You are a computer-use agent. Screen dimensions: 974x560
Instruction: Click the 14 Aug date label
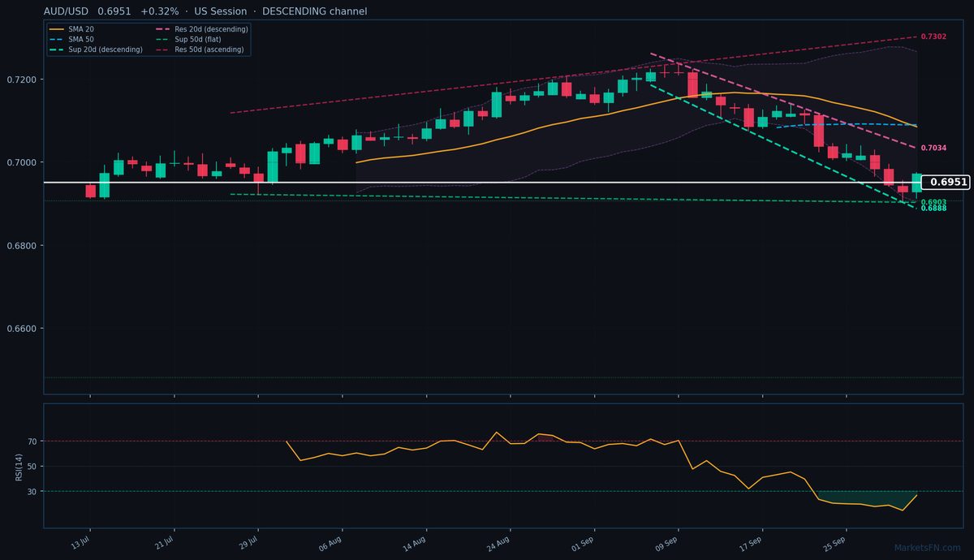coord(414,543)
